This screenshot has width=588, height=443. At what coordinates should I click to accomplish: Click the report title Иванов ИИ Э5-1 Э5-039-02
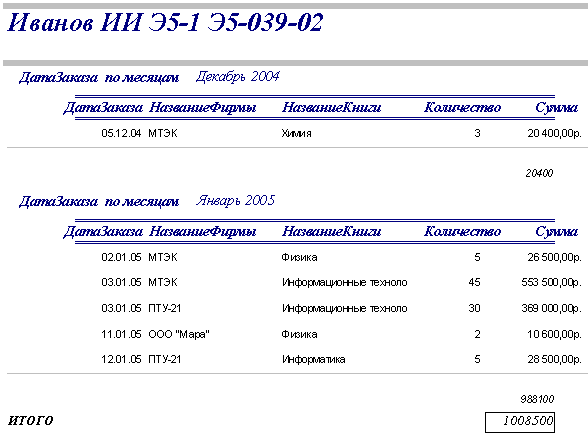[x=165, y=23]
